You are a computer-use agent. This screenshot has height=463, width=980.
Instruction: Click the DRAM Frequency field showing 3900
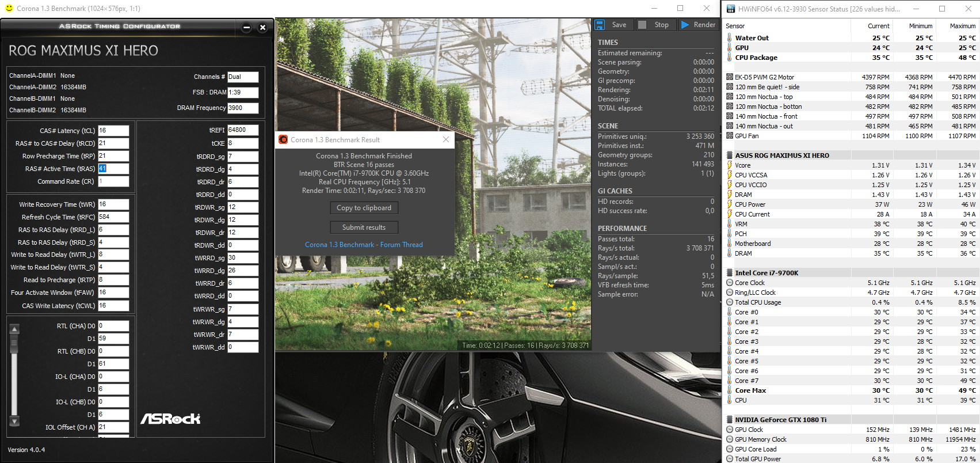(243, 108)
